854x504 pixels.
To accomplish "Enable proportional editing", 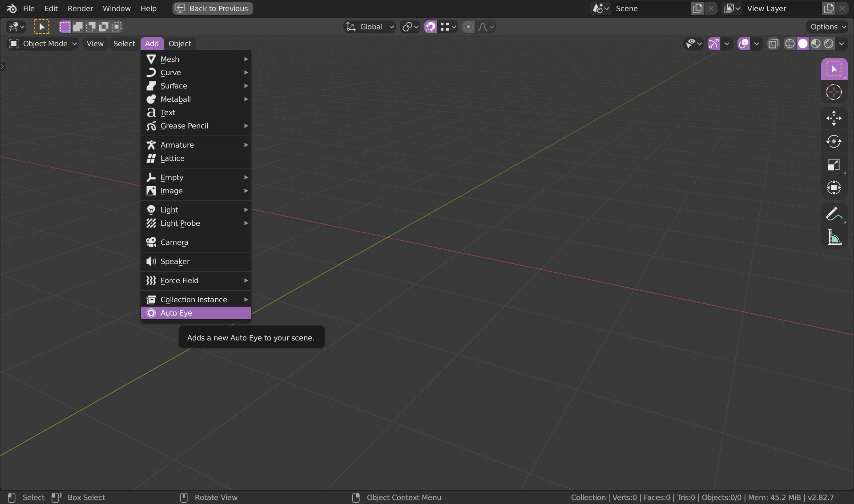I will pos(468,27).
